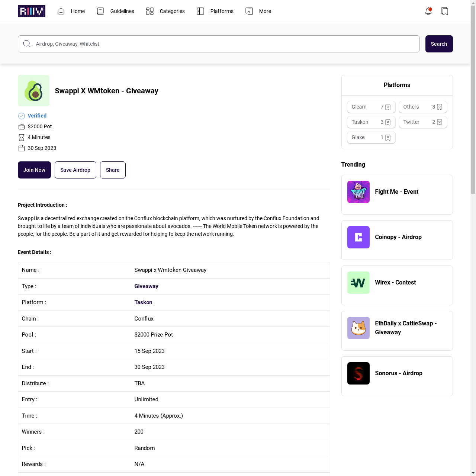Click the Guidelines book icon
The height and width of the screenshot is (476, 476).
tap(100, 11)
